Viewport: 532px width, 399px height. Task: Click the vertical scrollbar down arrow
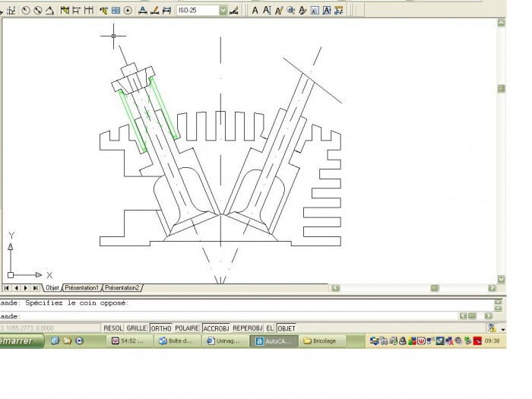coord(501,279)
